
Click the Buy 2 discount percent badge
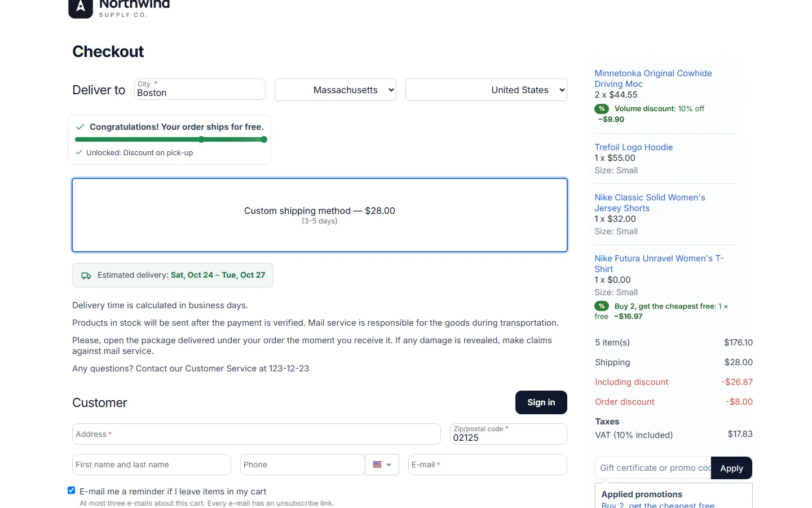coord(602,306)
